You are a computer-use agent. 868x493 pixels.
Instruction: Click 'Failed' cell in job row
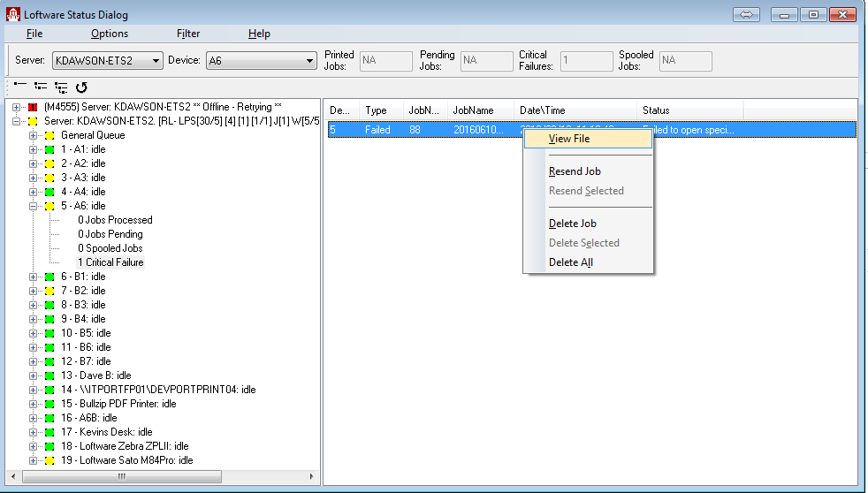(377, 130)
